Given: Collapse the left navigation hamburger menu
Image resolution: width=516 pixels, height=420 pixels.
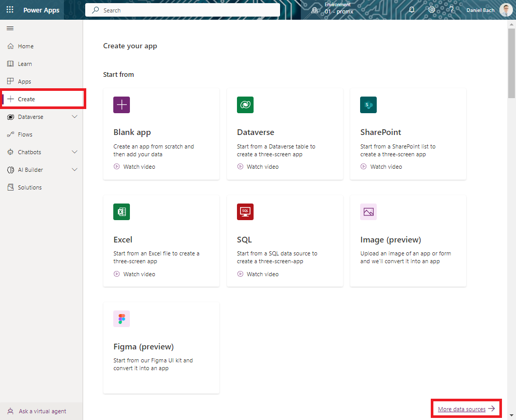Looking at the screenshot, I should coord(10,28).
